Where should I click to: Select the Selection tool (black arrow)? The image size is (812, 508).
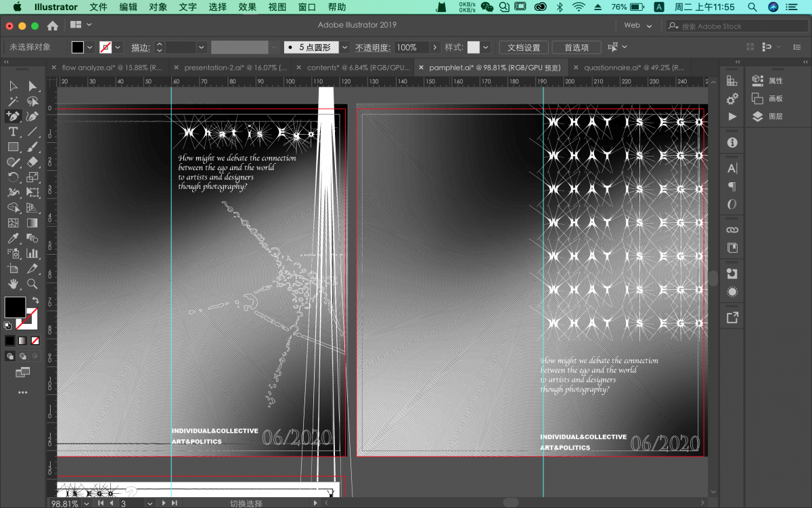[13, 86]
